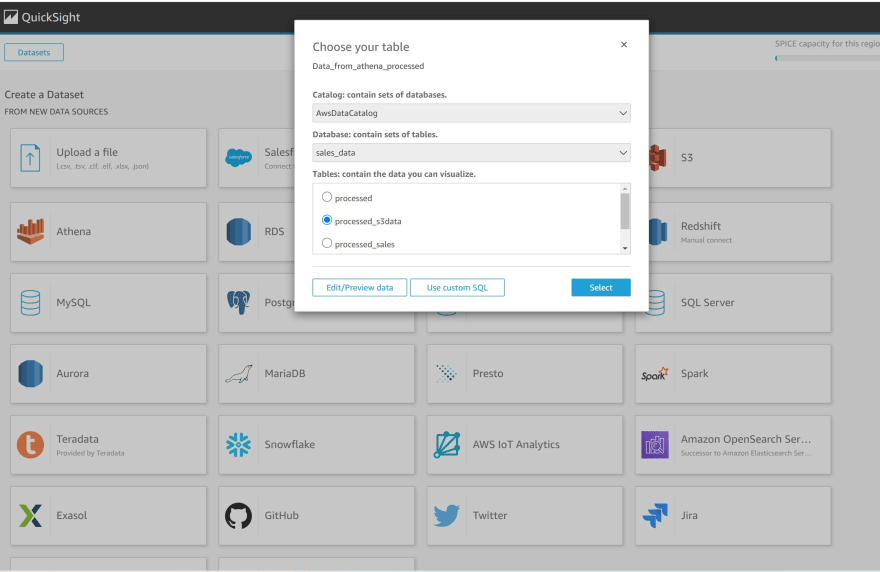This screenshot has width=880, height=572.
Task: Click the Data_from_athena_processed source name
Action: click(368, 66)
